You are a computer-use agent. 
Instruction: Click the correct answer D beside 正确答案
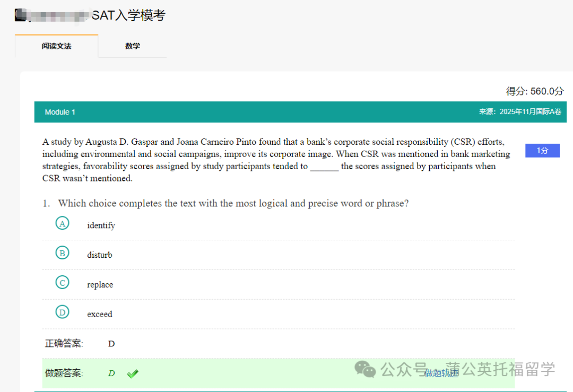coord(111,344)
